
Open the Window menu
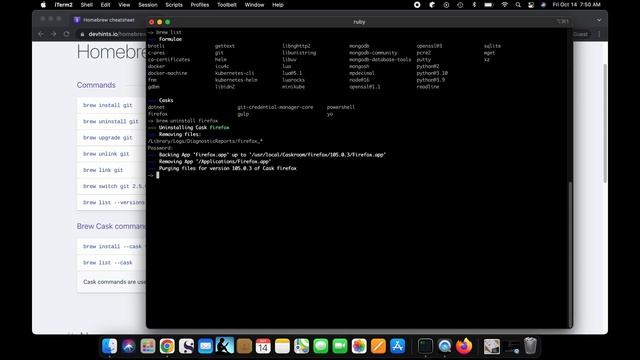pyautogui.click(x=254, y=5)
